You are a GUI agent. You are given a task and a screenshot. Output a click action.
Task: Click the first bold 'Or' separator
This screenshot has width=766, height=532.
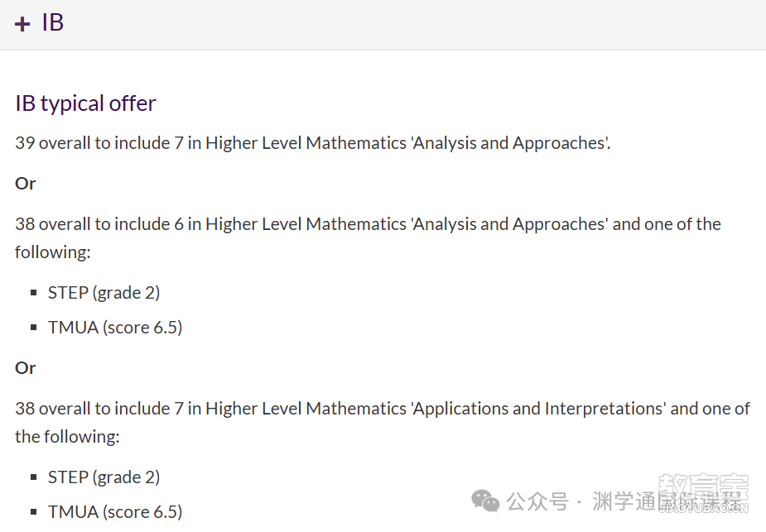tap(26, 184)
